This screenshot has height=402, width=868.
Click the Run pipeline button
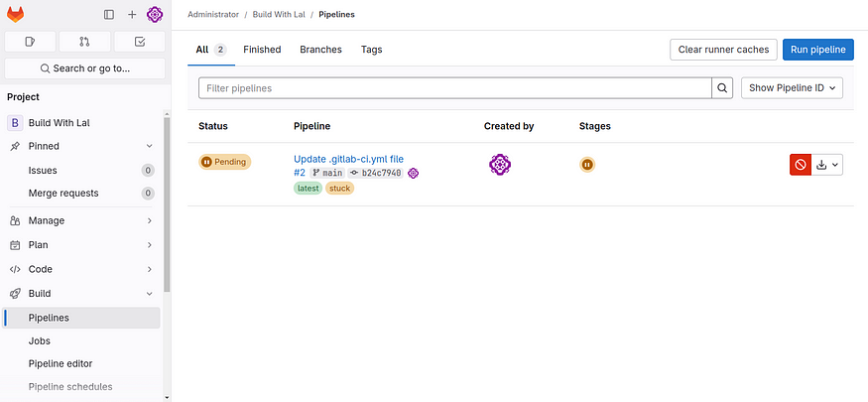click(x=818, y=50)
